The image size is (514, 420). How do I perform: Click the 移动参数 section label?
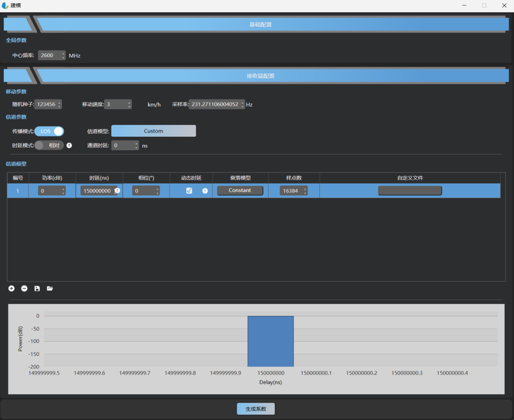pos(16,92)
